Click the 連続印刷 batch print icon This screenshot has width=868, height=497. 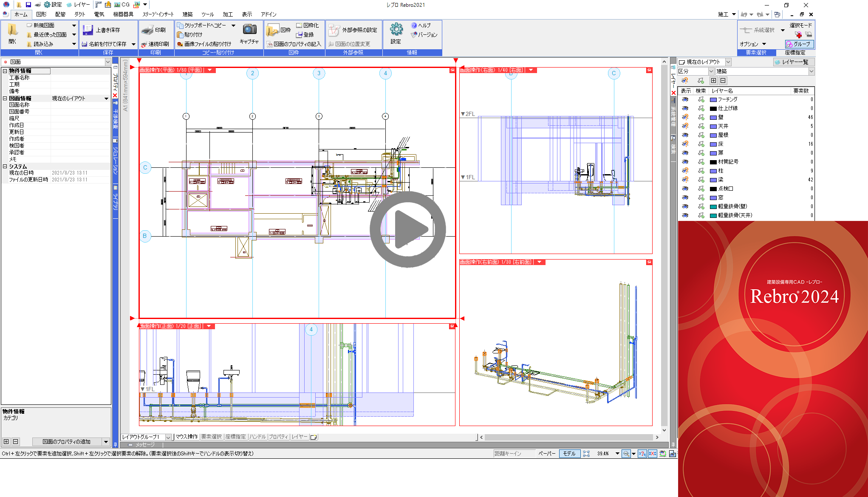click(144, 44)
